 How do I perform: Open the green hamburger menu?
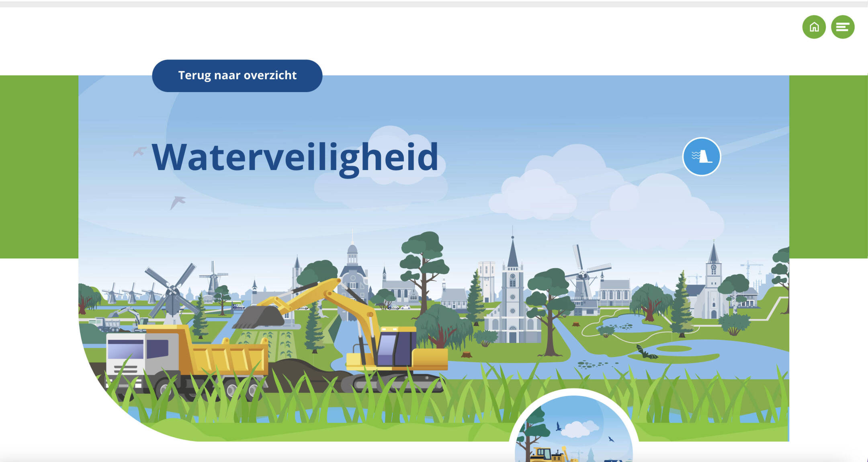pyautogui.click(x=843, y=27)
